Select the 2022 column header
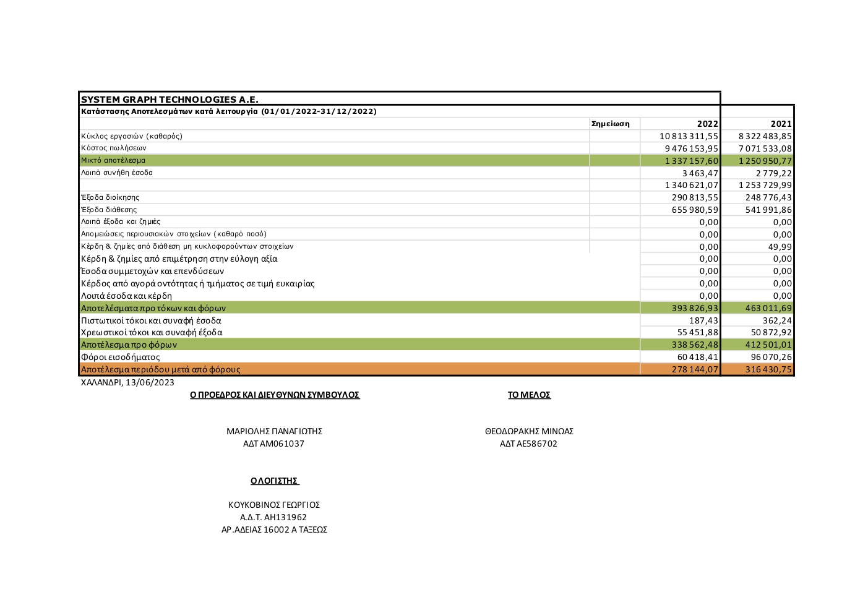This screenshot has height=613, width=868. (707, 124)
